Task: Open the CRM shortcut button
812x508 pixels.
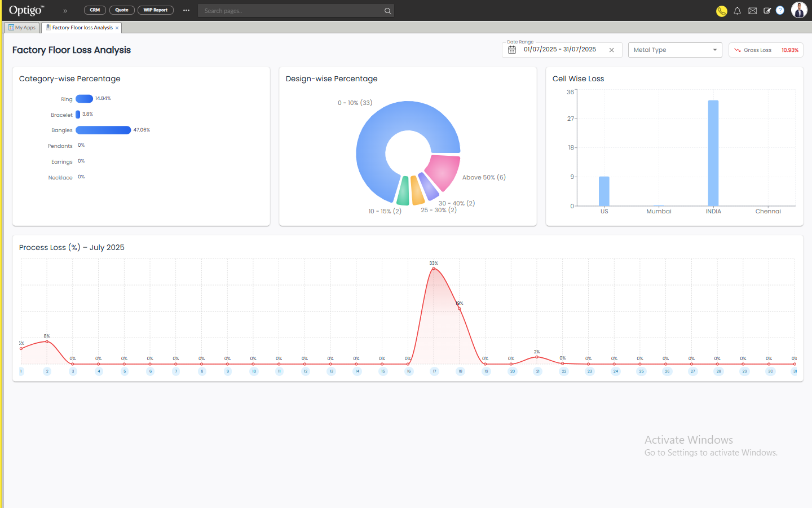Action: tap(95, 10)
